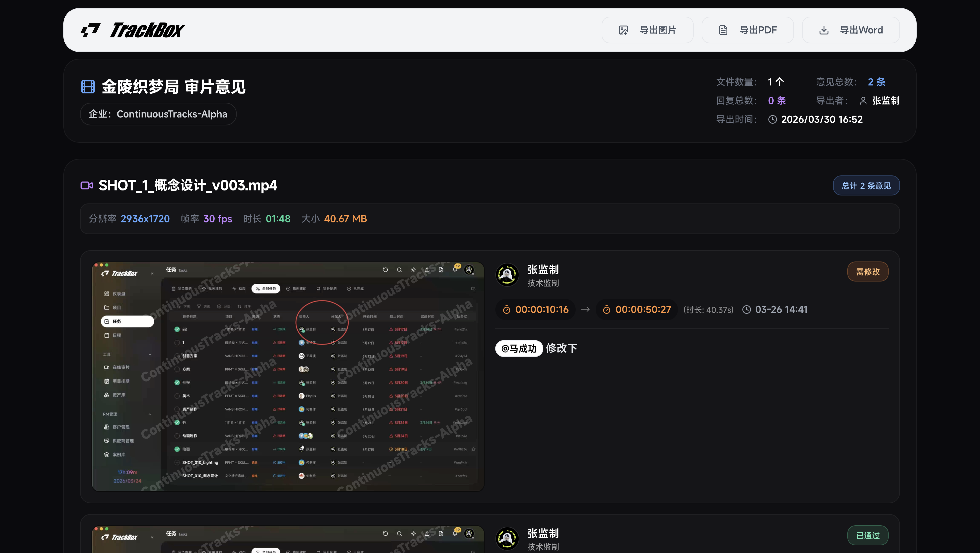Click the 导出图片 export image button
Viewport: 980px width, 553px height.
click(647, 30)
